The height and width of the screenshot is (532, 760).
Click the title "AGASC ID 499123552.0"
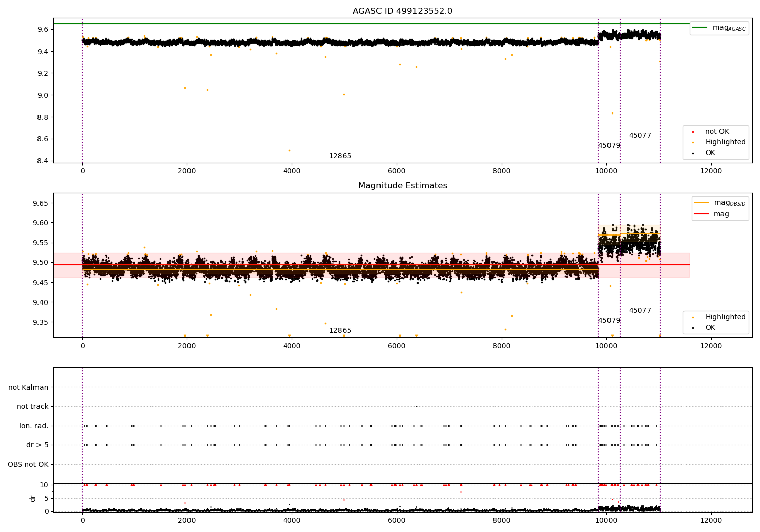tap(402, 11)
